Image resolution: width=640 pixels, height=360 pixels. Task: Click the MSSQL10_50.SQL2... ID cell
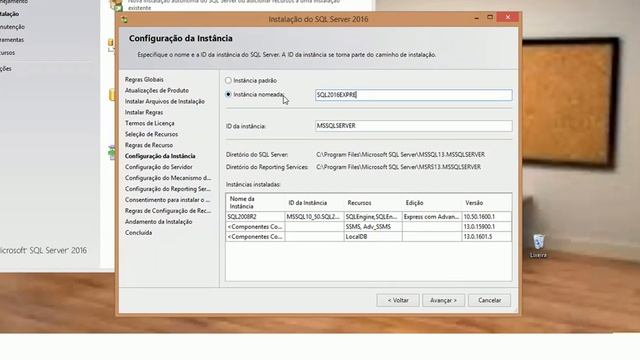[x=314, y=217]
